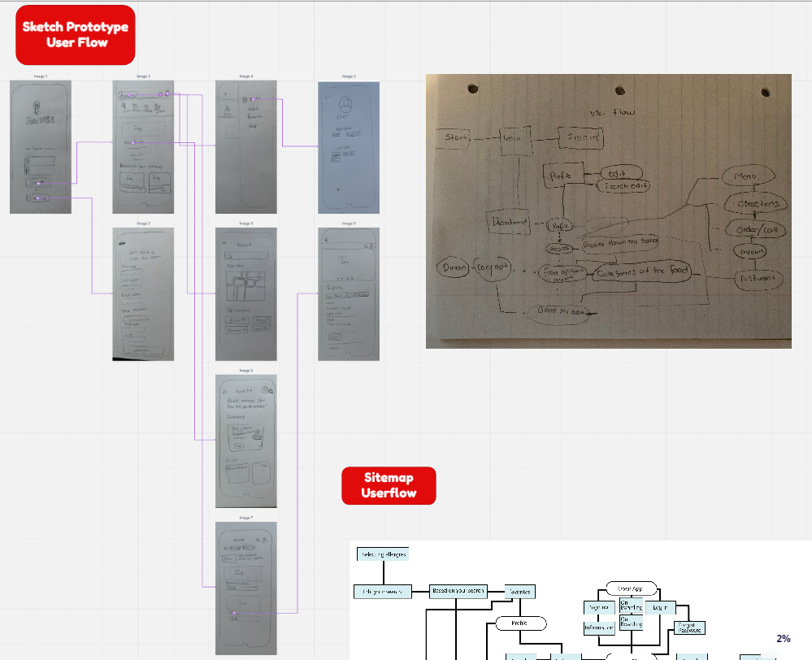The width and height of the screenshot is (812, 660).
Task: Select the 'Open App' rounded sitemap node
Action: pyautogui.click(x=632, y=589)
